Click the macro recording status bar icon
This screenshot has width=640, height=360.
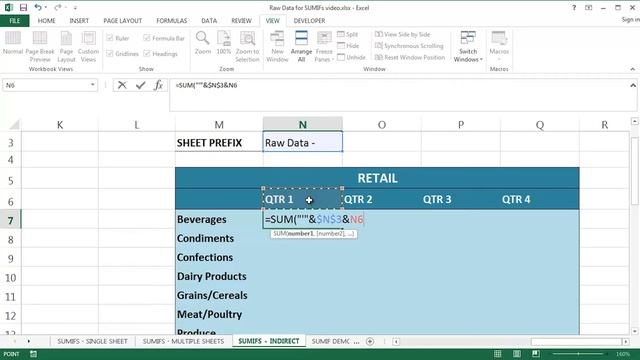coord(33,354)
